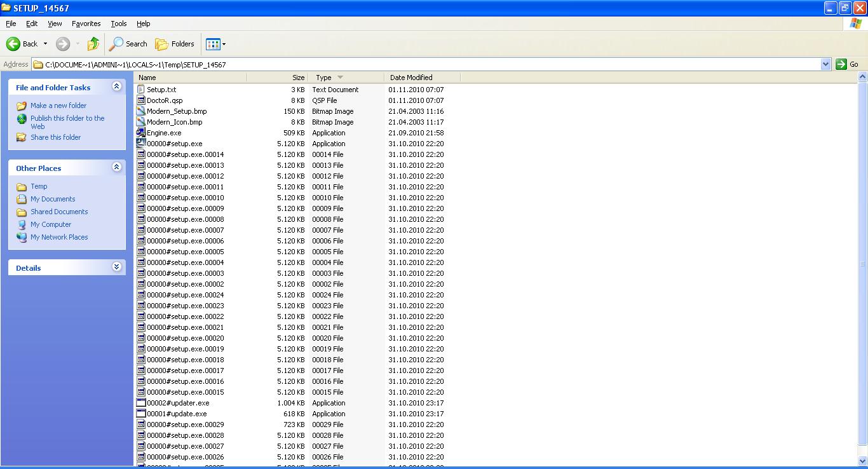Open the Search pane
The height and width of the screenshot is (469, 868).
(128, 44)
